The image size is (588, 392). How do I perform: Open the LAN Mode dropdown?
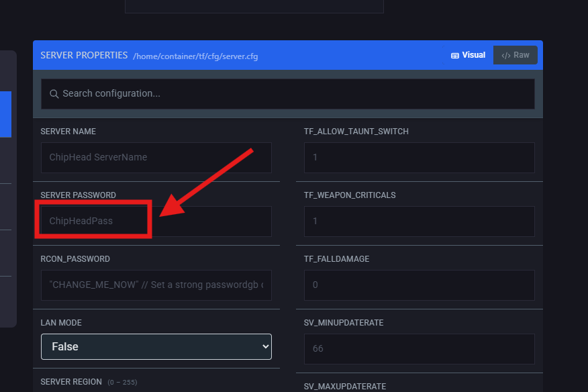156,346
